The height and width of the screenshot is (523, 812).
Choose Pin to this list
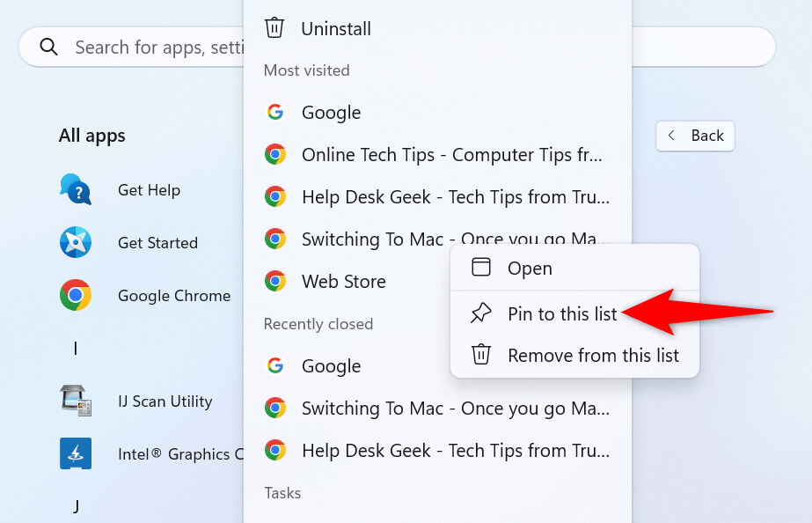pyautogui.click(x=562, y=313)
